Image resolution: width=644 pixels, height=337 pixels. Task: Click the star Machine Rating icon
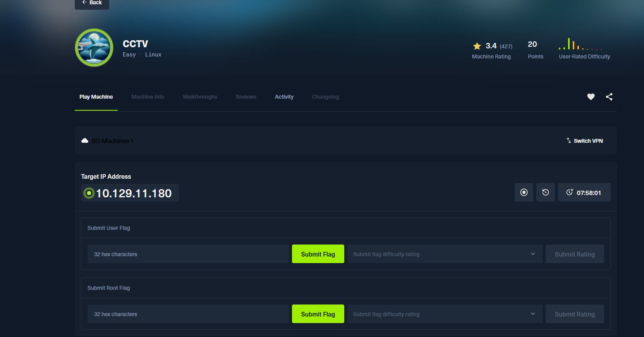click(x=477, y=46)
